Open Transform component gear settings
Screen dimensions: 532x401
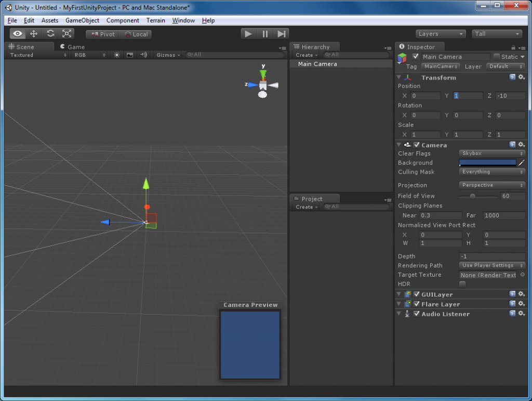click(x=522, y=77)
